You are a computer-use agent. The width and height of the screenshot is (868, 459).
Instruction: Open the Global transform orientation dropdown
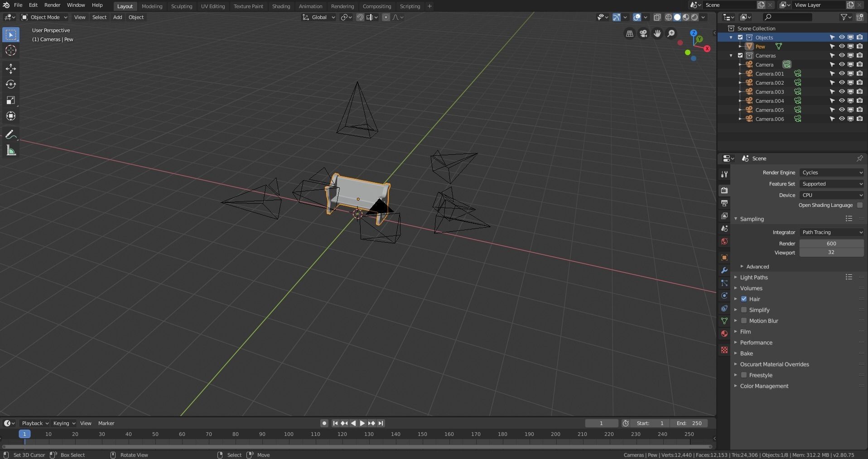[319, 17]
